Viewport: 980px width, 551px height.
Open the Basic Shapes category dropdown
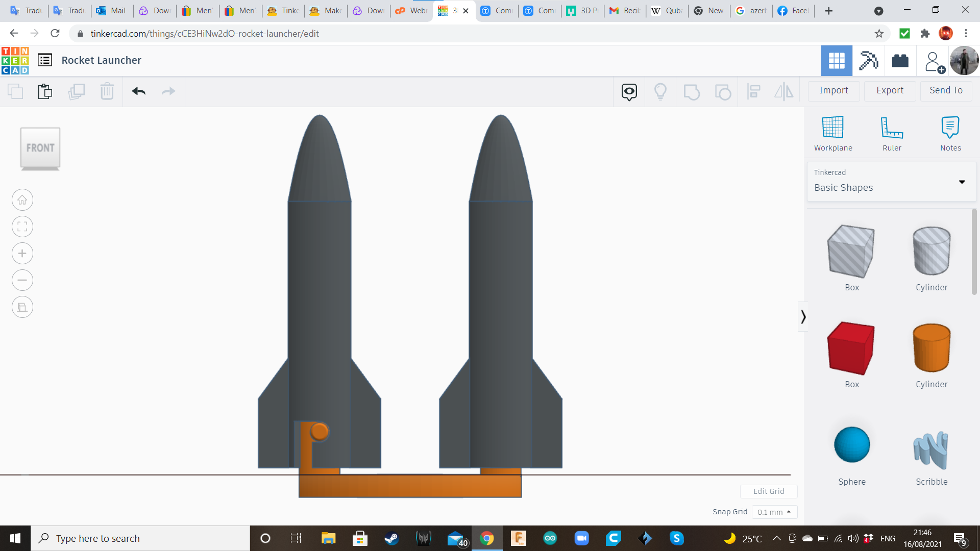[963, 182]
